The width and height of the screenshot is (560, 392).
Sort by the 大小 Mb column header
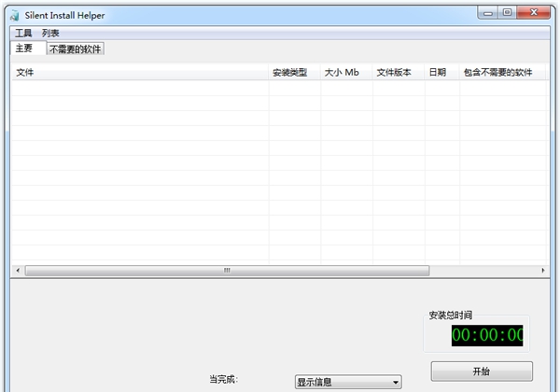pos(346,73)
